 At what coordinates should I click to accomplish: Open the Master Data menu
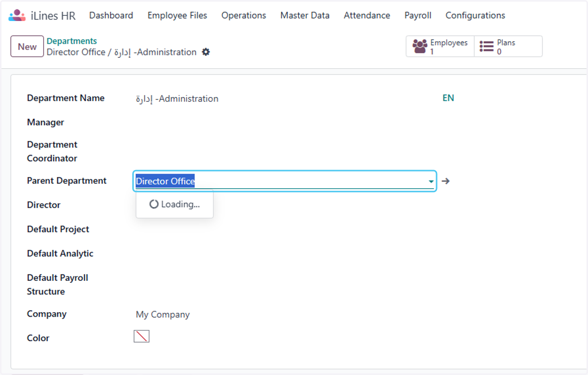305,15
